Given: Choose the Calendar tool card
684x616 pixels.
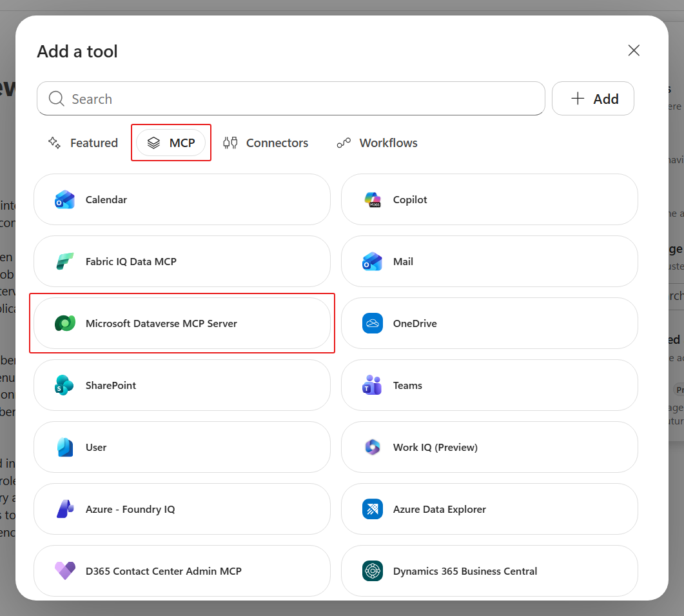Looking at the screenshot, I should coord(182,199).
